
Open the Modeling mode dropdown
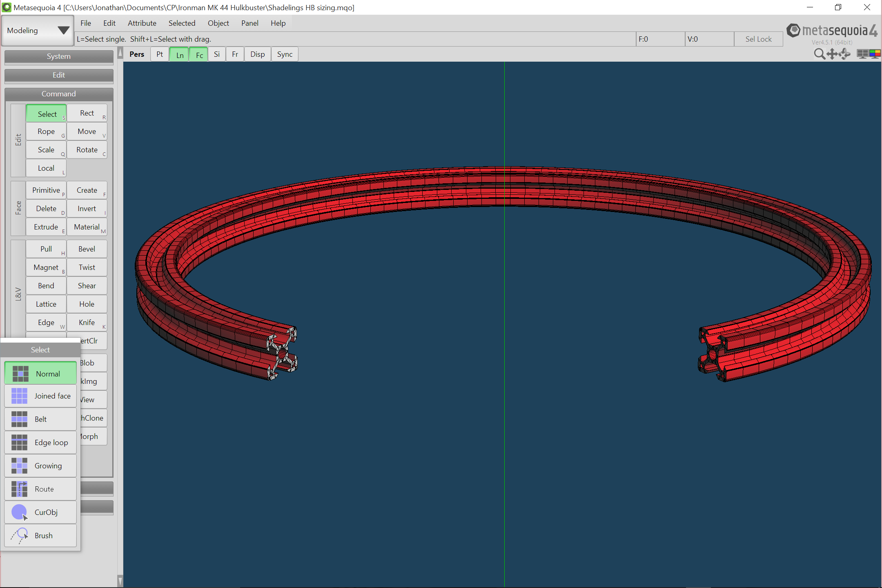38,31
